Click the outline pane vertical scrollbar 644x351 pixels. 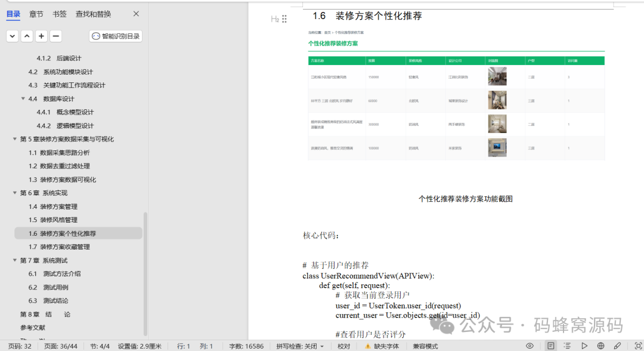145,273
